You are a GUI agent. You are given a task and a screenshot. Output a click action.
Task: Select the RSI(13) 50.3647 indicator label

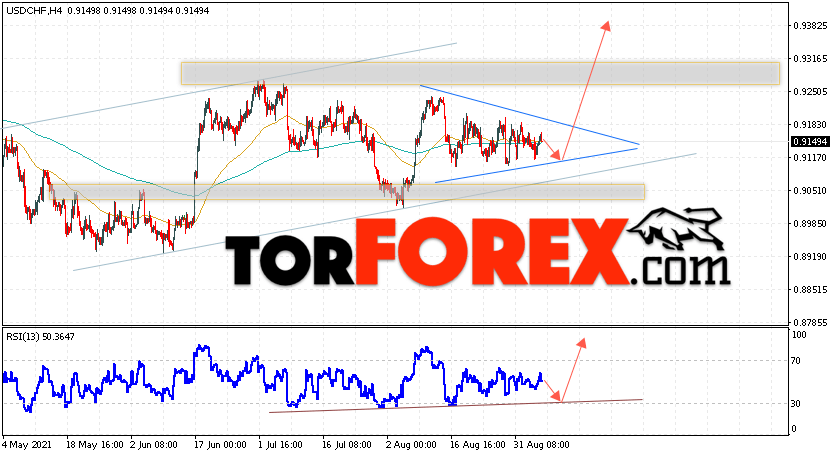40,336
